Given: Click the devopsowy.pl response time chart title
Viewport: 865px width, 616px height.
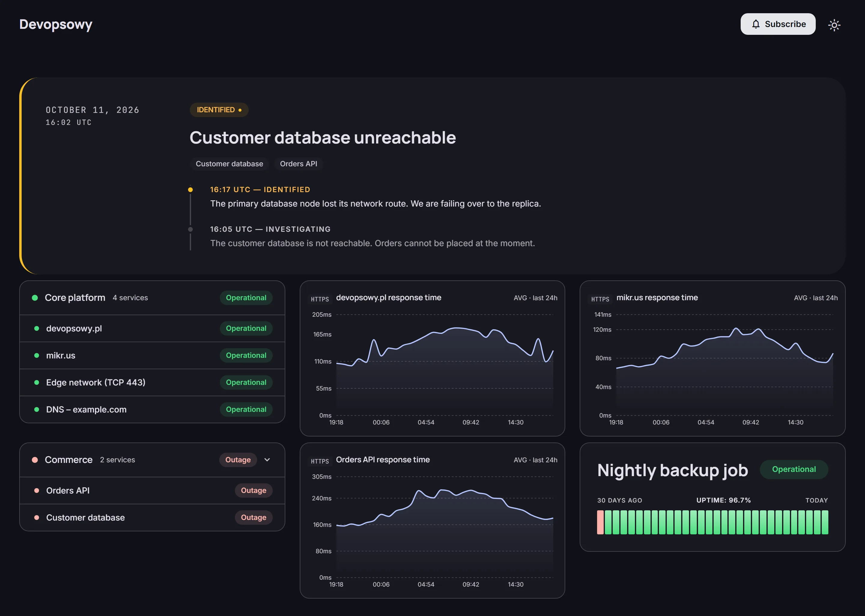Looking at the screenshot, I should tap(388, 298).
